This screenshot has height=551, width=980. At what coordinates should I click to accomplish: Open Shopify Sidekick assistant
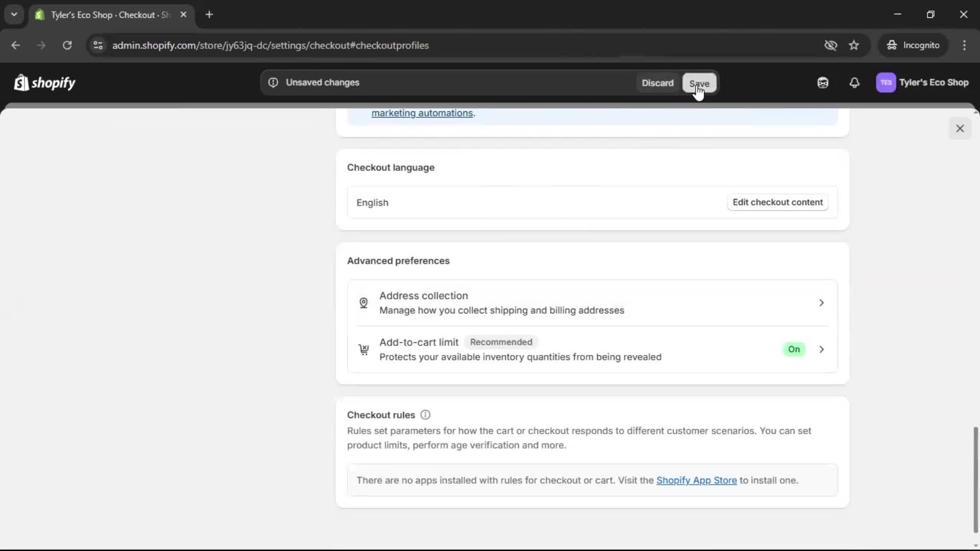click(822, 83)
